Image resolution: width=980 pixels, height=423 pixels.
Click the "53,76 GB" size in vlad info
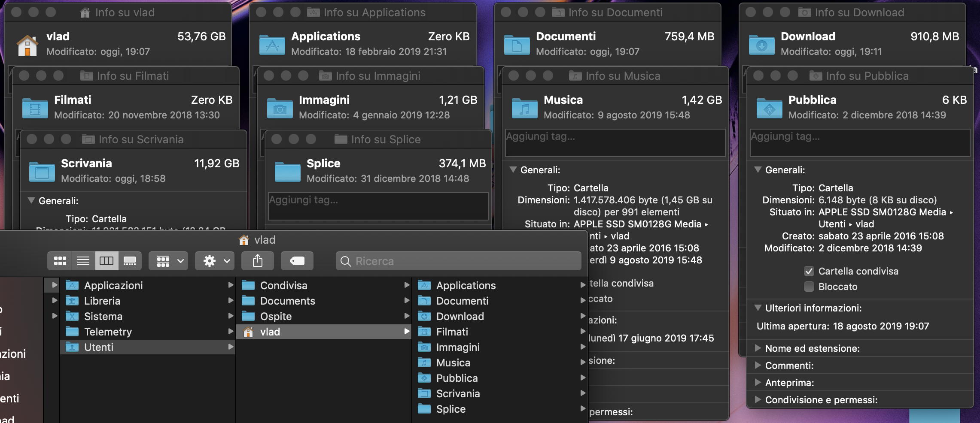[201, 36]
